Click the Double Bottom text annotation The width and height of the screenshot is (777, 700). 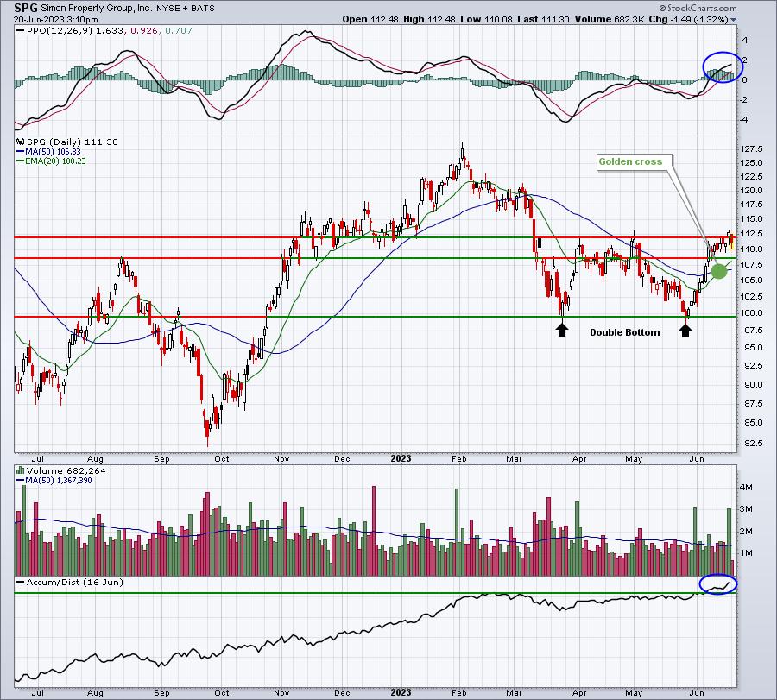[624, 332]
